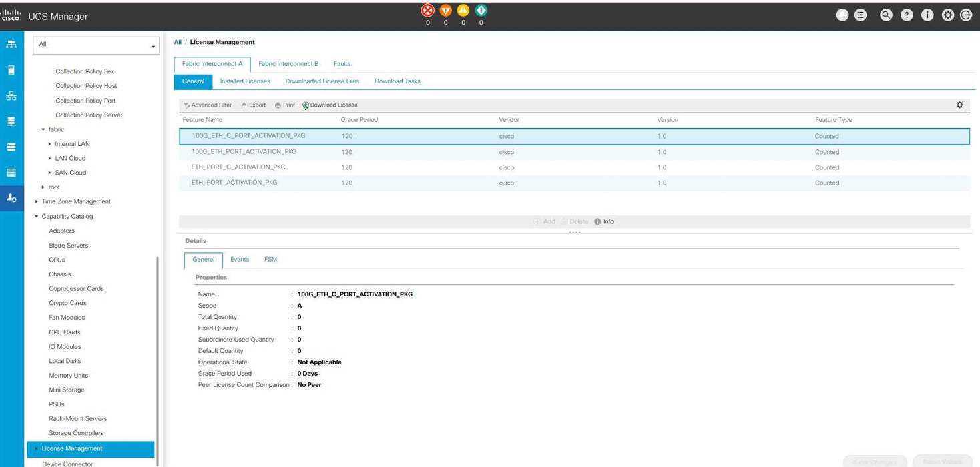Select the ETH_PORT_ACTIVATION_PKG row
The width and height of the screenshot is (980, 467).
coord(574,183)
